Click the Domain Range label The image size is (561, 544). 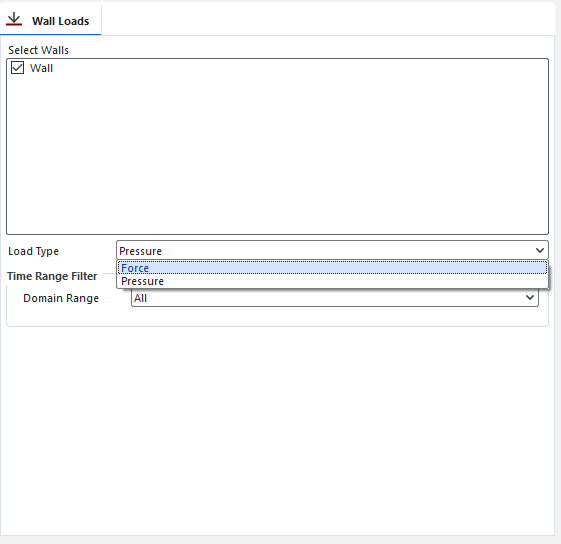pyautogui.click(x=61, y=298)
